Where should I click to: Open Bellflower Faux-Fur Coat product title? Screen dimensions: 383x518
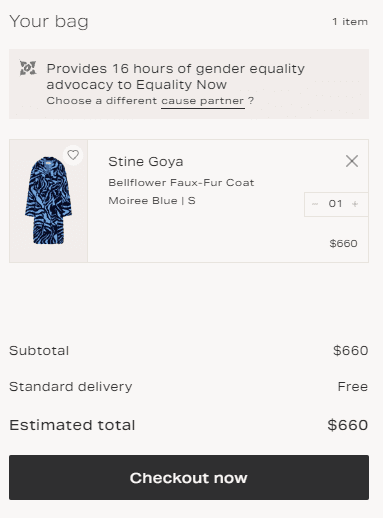(181, 183)
